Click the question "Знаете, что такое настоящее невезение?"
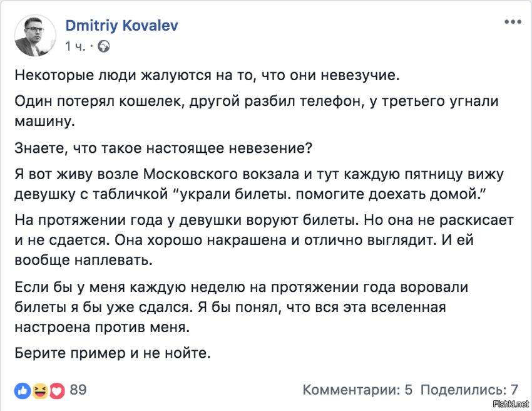The height and width of the screenshot is (411, 532). (x=163, y=148)
